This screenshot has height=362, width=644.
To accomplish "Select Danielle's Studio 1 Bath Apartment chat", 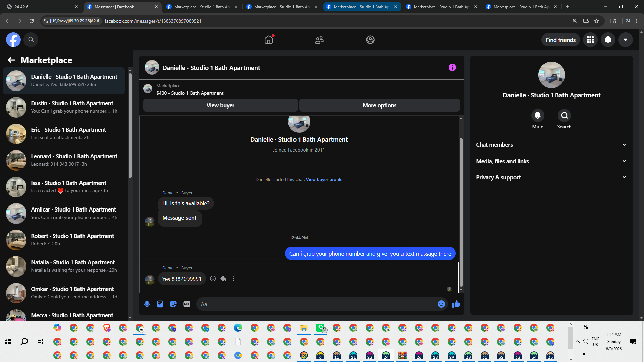I will pos(64,80).
